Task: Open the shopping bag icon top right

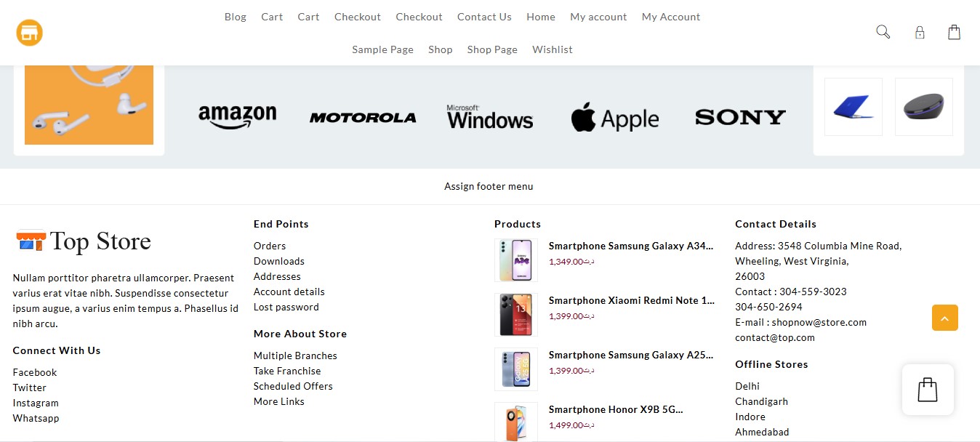Action: point(954,32)
